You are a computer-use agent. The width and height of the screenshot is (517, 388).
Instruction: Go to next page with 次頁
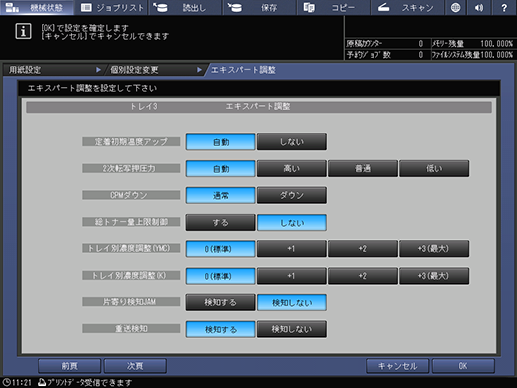pyautogui.click(x=135, y=366)
